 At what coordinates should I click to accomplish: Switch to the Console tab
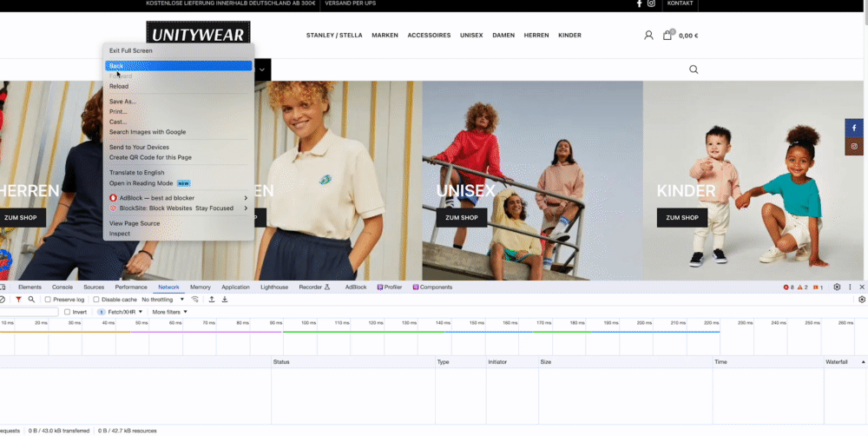pyautogui.click(x=62, y=287)
